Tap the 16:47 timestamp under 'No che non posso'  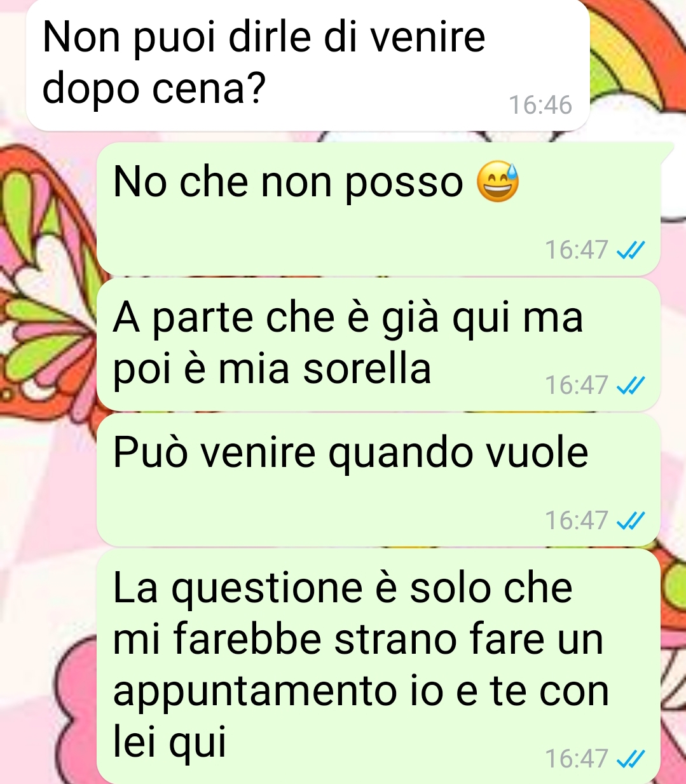tap(577, 250)
